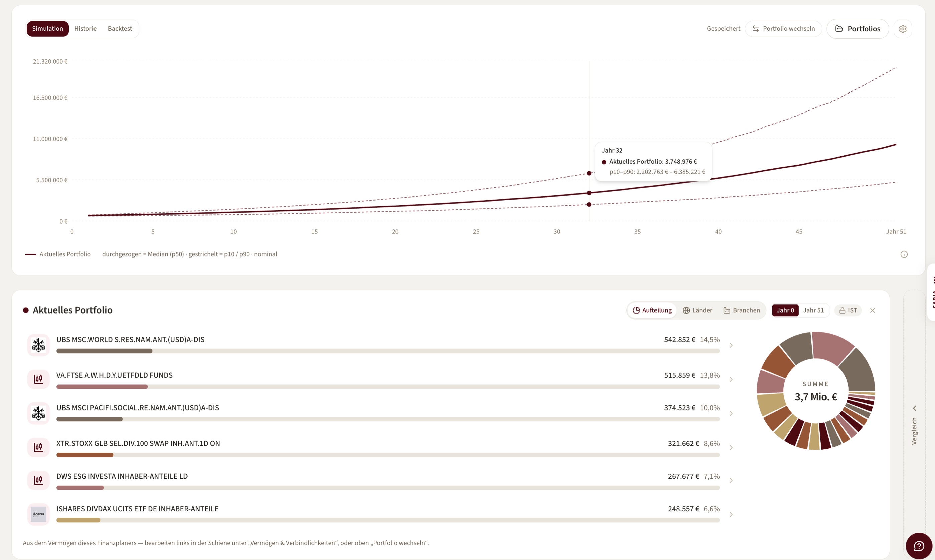Click the DWS ESG INVESTA INHABER-ANTEILE LD name

(x=122, y=476)
